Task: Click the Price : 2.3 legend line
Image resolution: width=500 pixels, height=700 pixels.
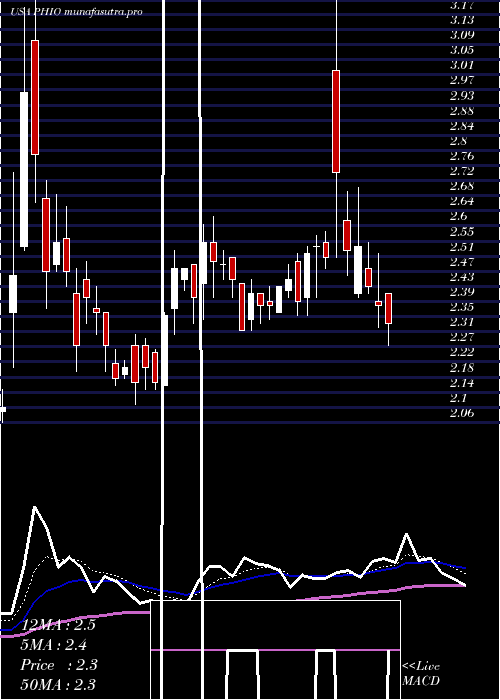Action: (59, 665)
